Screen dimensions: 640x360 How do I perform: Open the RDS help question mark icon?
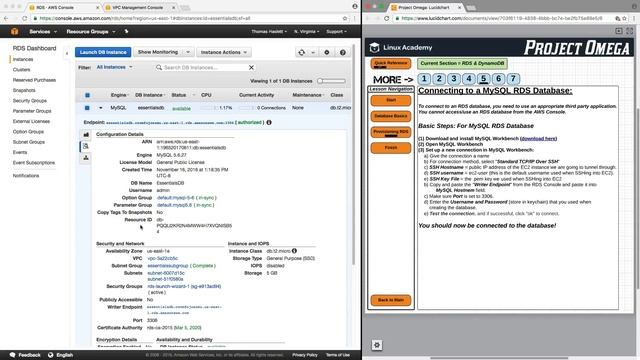point(343,52)
